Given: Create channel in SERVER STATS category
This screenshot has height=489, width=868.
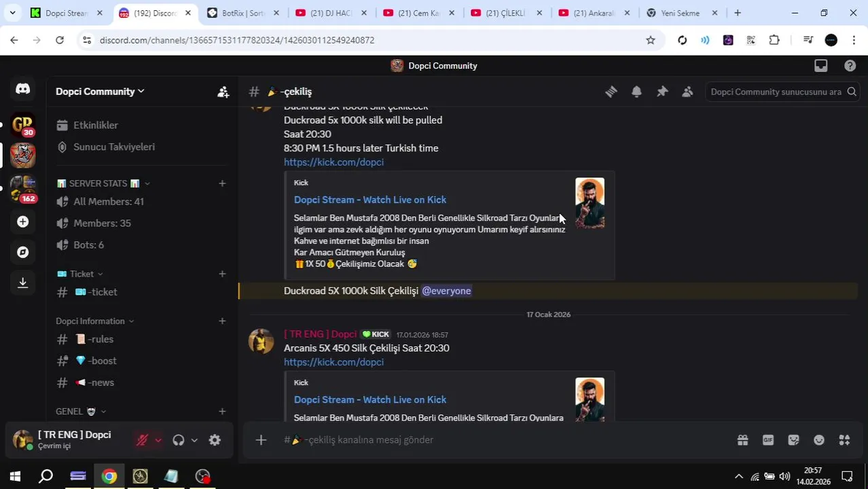Looking at the screenshot, I should (222, 183).
